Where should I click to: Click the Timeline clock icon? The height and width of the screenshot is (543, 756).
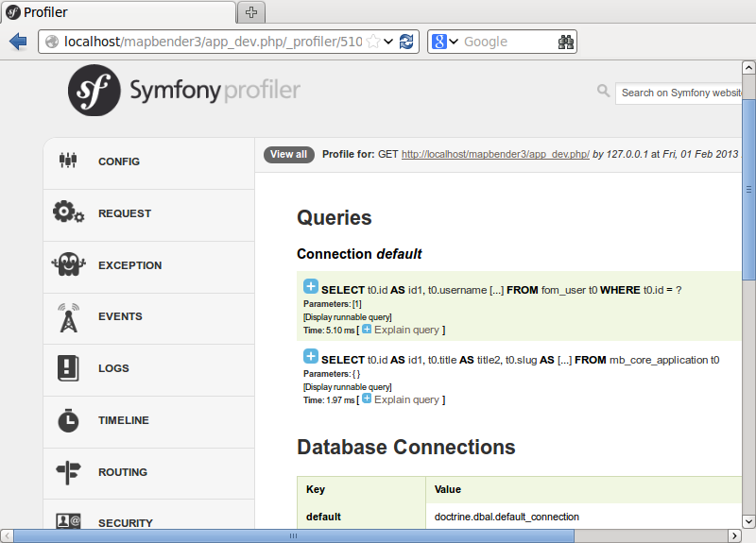click(x=68, y=420)
